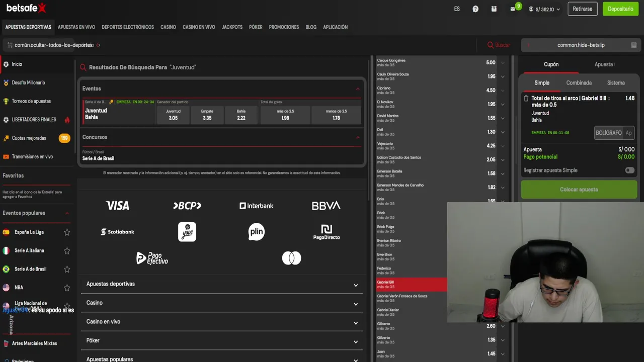Collapse the Concursos section
The height and width of the screenshot is (362, 644).
358,137
